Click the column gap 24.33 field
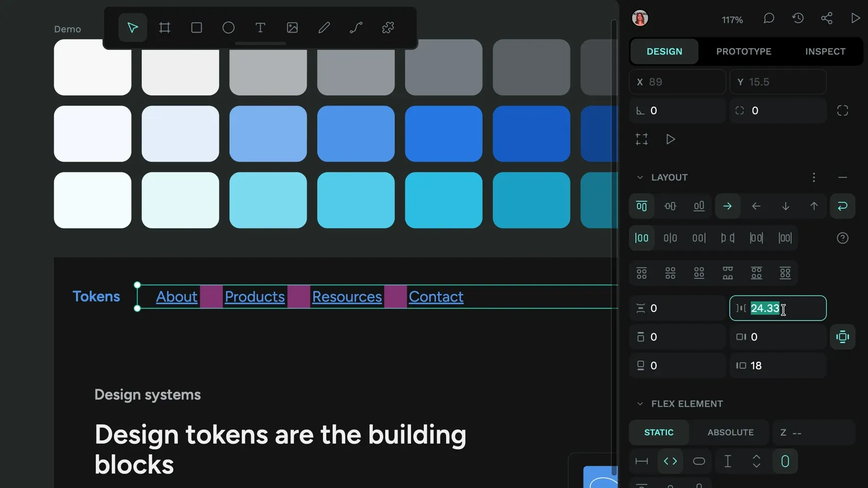Image resolution: width=868 pixels, height=488 pixels. point(778,308)
